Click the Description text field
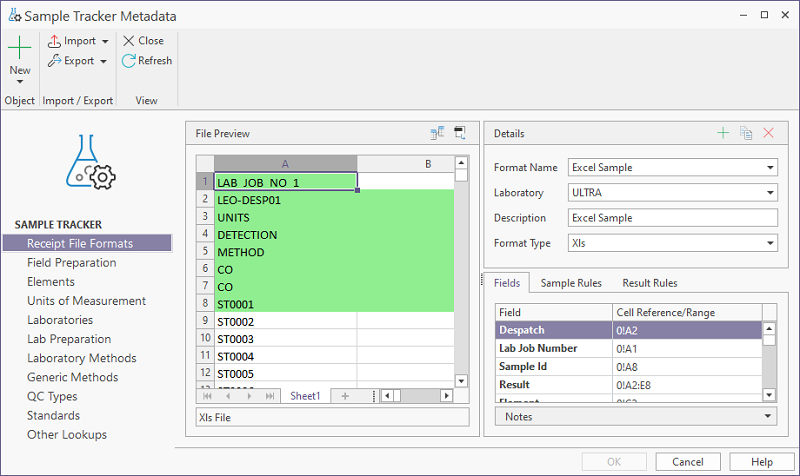The height and width of the screenshot is (476, 800). (672, 218)
